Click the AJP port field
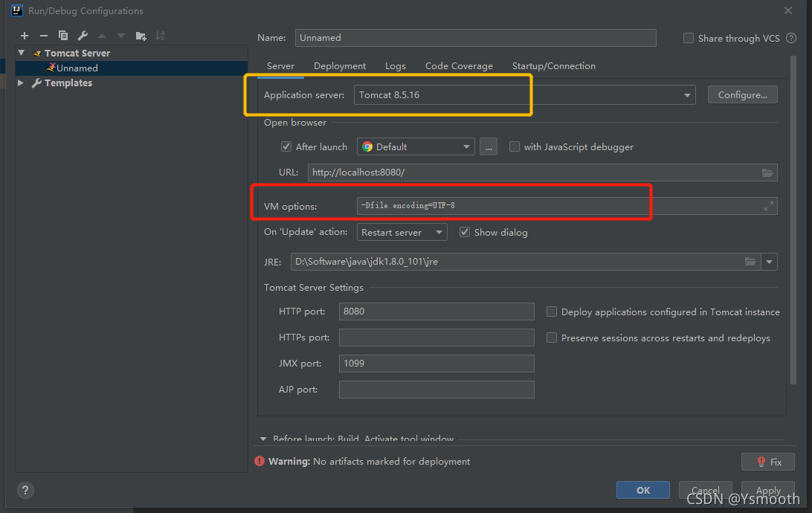 point(436,390)
